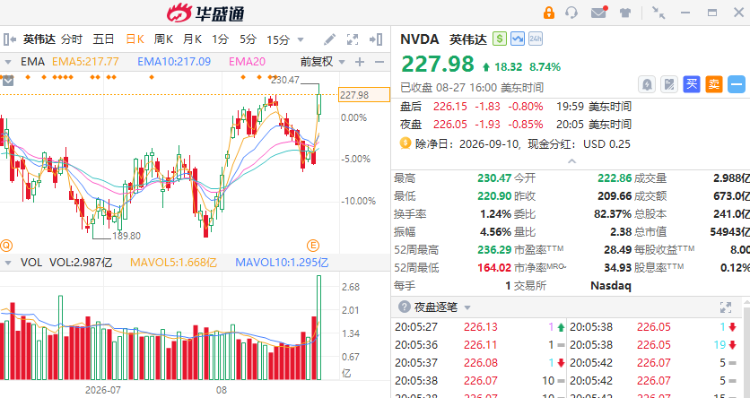Open the note-taking icon beside alert bell

point(669,85)
